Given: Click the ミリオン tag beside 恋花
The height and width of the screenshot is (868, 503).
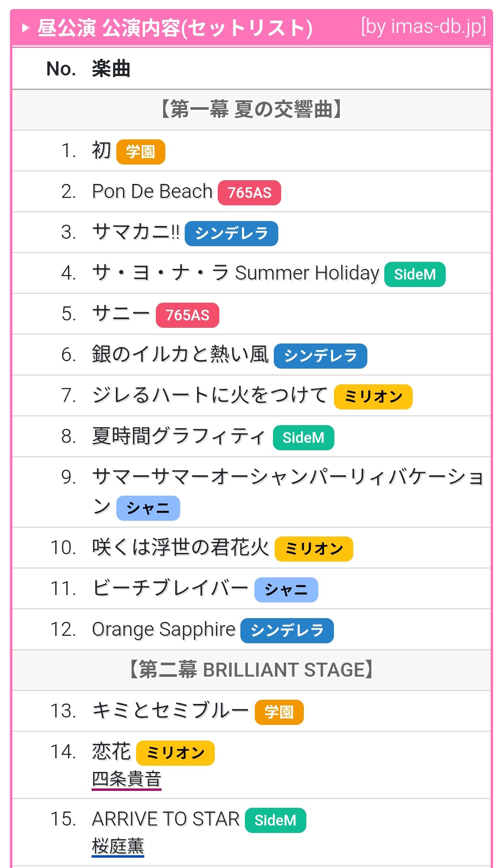Looking at the screenshot, I should point(176,753).
